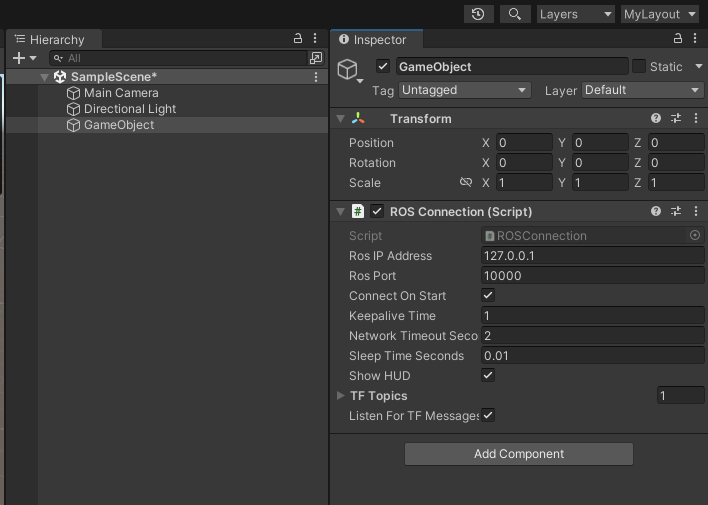The image size is (708, 505).
Task: Click the Position Y field
Action: click(600, 143)
